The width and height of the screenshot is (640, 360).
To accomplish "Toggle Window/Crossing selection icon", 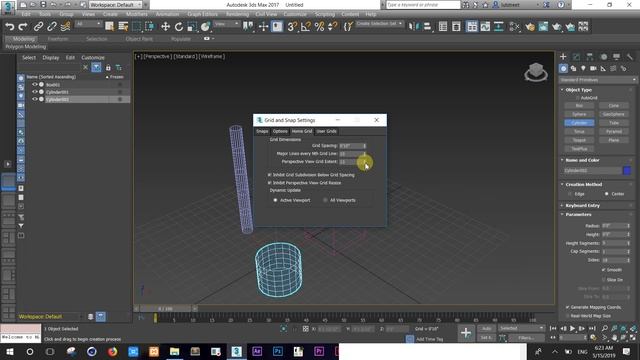I will 150,27.
